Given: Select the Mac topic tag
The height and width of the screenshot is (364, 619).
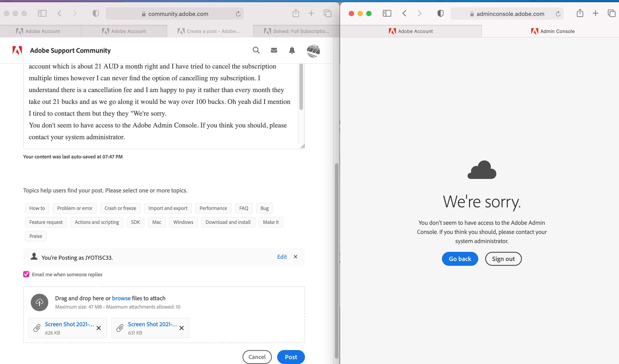Looking at the screenshot, I should click(156, 222).
